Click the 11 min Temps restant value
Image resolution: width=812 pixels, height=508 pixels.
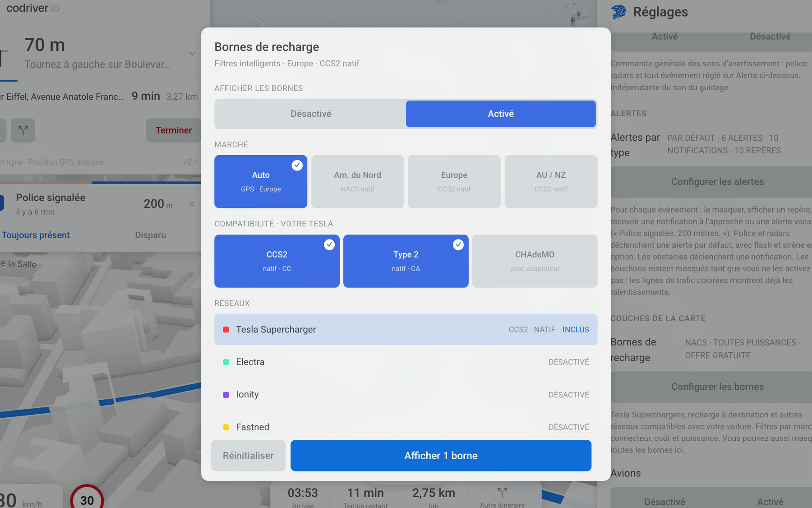(x=365, y=493)
